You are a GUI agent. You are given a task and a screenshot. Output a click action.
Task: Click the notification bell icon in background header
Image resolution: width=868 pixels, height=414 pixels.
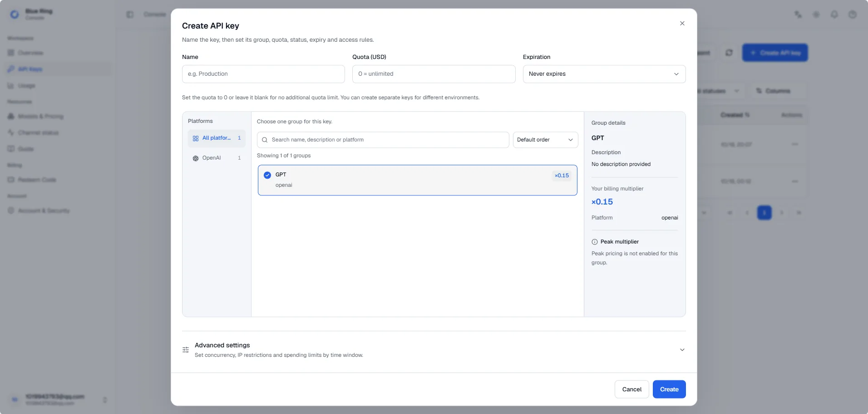(x=834, y=15)
